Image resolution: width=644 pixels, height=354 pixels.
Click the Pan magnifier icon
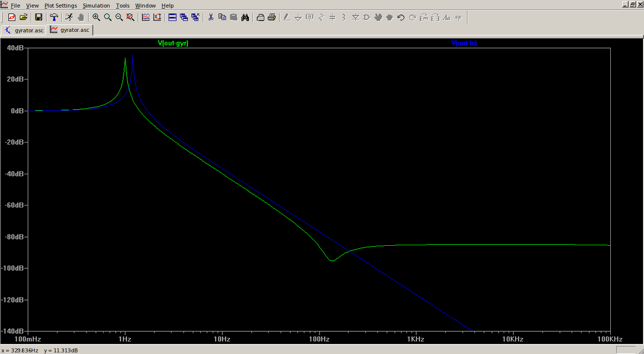[108, 17]
